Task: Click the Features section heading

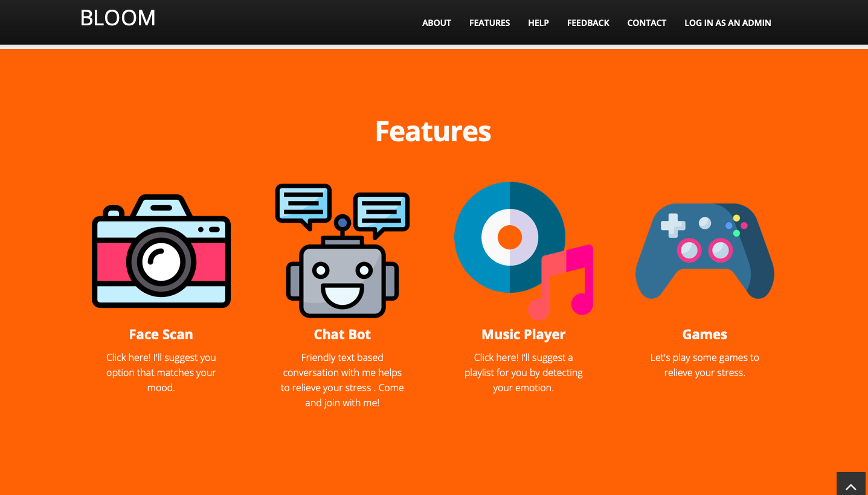Action: 433,131
